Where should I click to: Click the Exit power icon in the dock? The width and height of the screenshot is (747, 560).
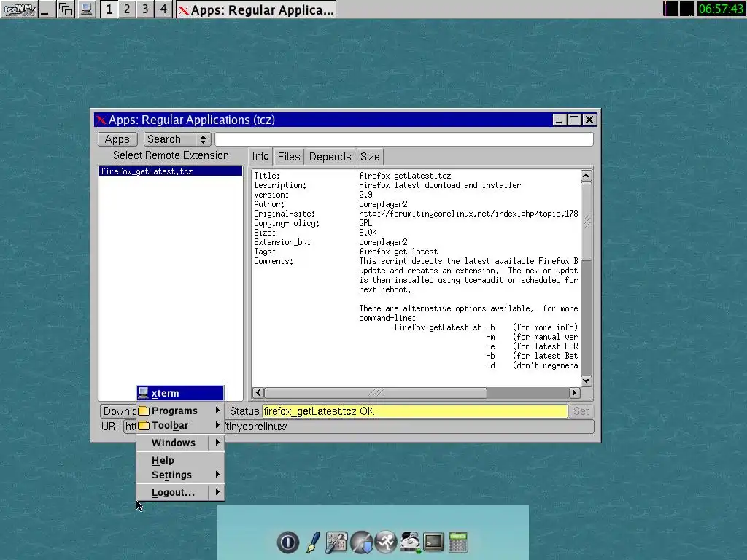[287, 542]
